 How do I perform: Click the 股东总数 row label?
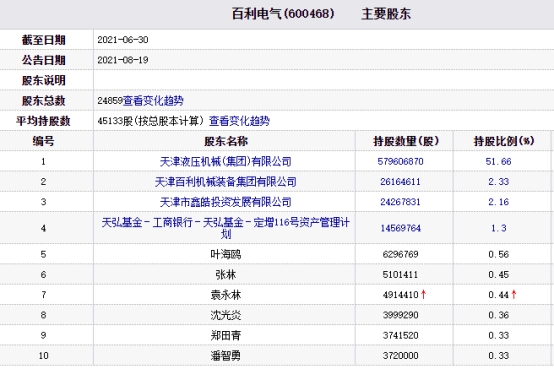click(43, 101)
